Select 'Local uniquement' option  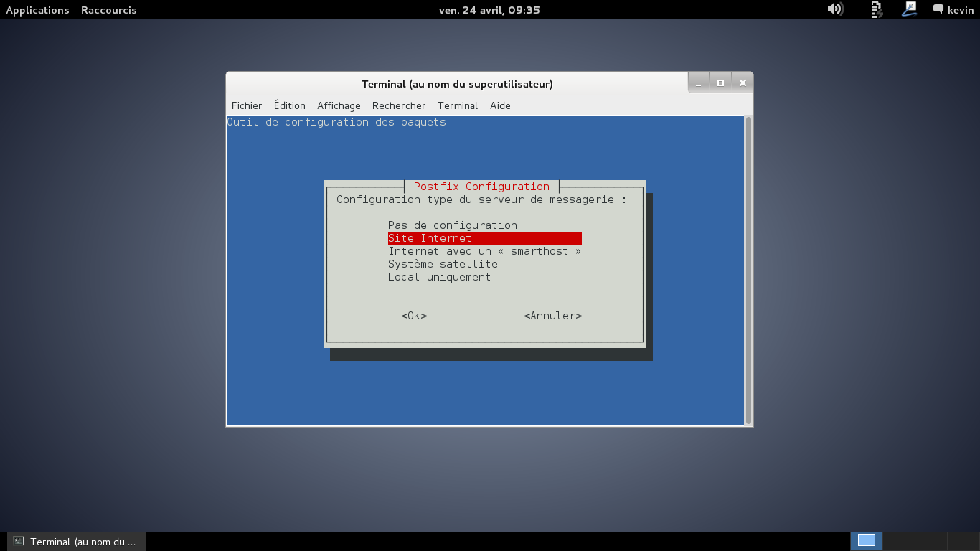439,277
